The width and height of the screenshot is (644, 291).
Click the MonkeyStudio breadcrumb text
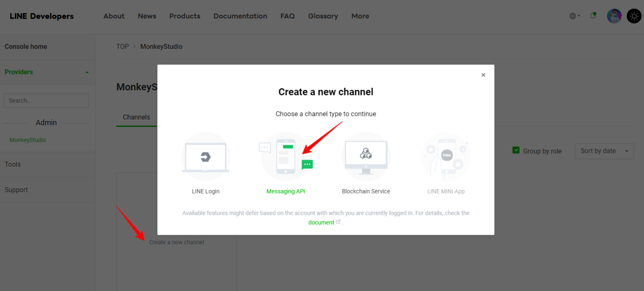(161, 46)
